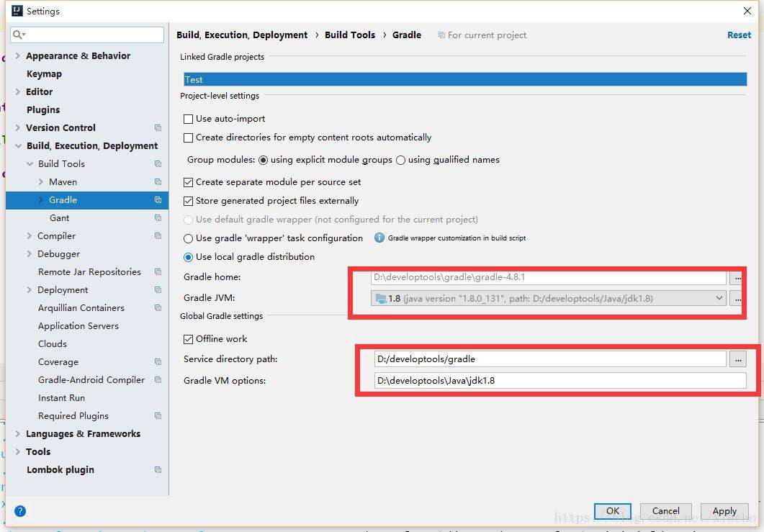Click project-level icon next to Arquillian Containers
Viewport: 764px width, 532px height.
(x=158, y=308)
